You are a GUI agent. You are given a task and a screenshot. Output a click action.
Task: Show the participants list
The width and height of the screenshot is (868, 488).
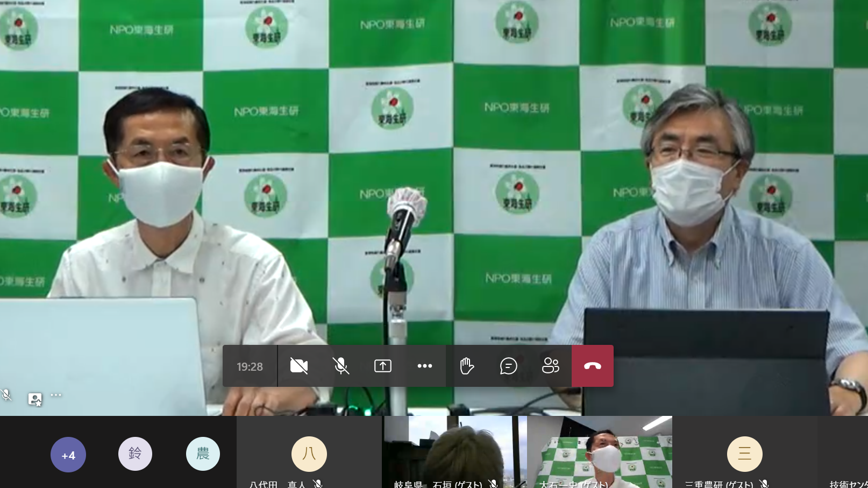550,366
